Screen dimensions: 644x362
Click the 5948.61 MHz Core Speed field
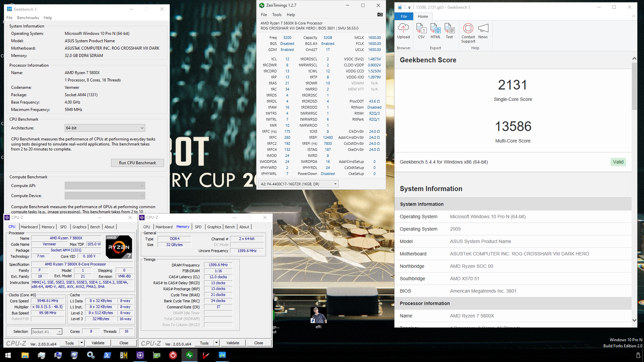point(48,301)
